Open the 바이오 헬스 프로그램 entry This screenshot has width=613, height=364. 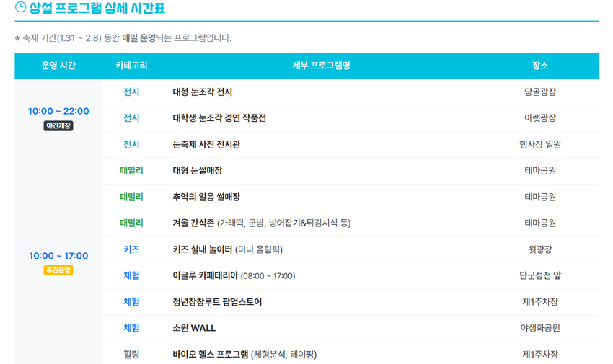(244, 354)
